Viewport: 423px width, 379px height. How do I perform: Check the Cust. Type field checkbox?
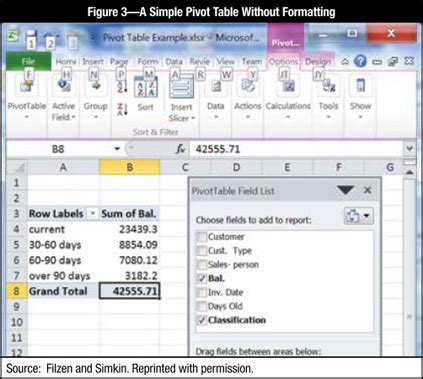(201, 251)
